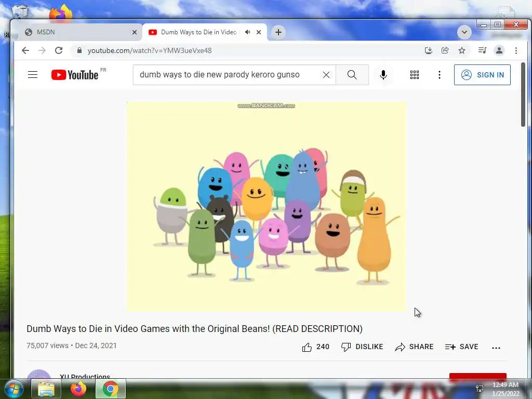Open the YouTube apps grid
The height and width of the screenshot is (399, 532).
[x=414, y=75]
